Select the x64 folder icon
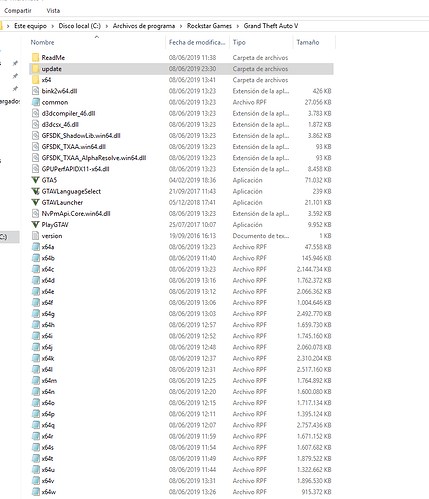This screenshot has height=499, width=429. (36, 80)
